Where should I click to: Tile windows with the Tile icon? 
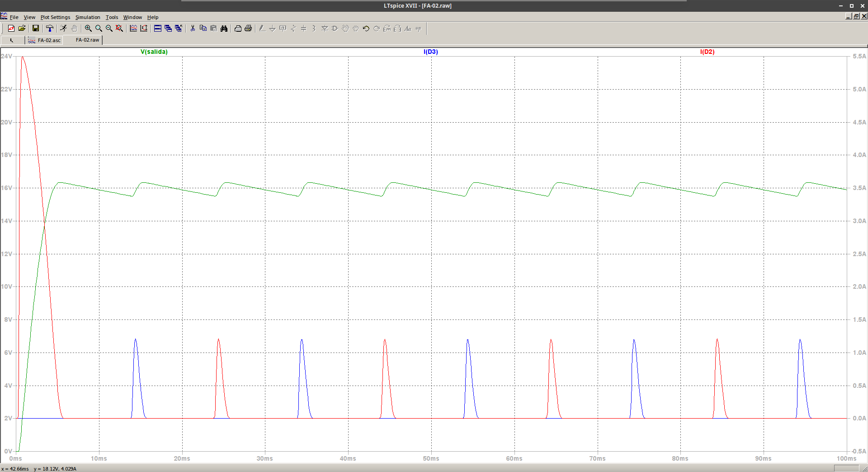pos(158,29)
